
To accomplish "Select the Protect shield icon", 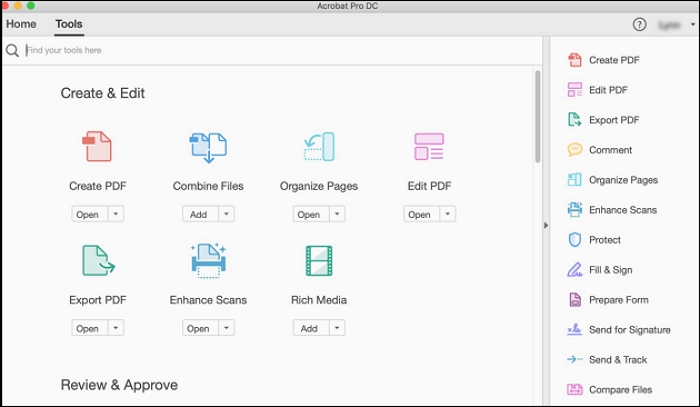I will click(x=575, y=240).
